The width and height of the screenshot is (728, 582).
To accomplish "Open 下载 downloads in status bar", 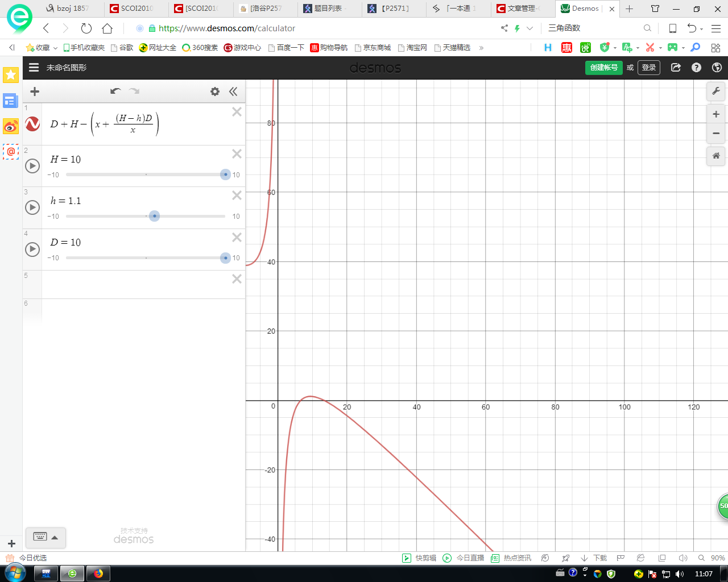I will tap(594, 558).
